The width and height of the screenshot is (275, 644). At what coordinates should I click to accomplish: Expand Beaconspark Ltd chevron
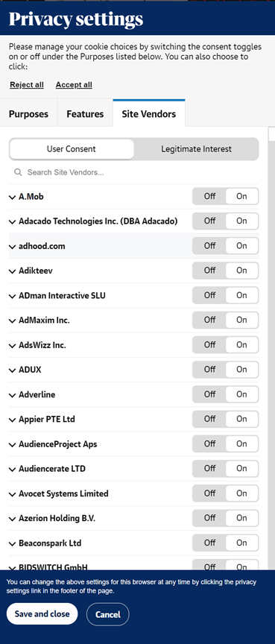click(13, 543)
